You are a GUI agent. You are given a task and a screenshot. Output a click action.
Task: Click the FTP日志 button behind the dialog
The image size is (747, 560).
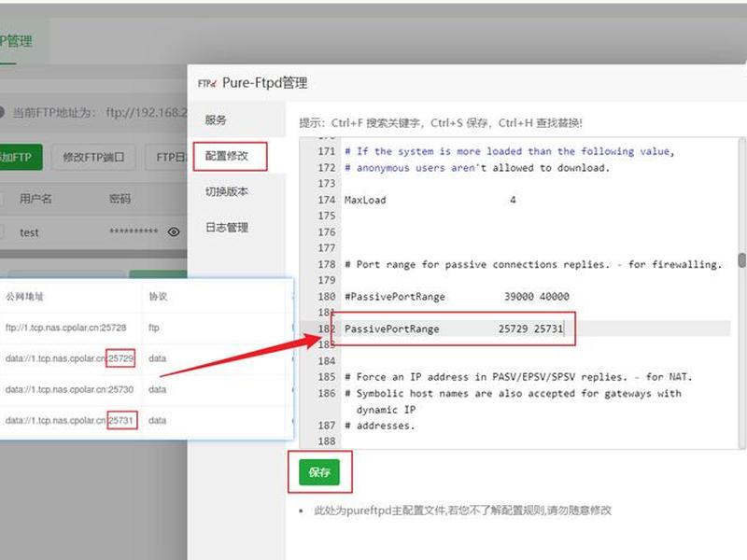coord(168,157)
